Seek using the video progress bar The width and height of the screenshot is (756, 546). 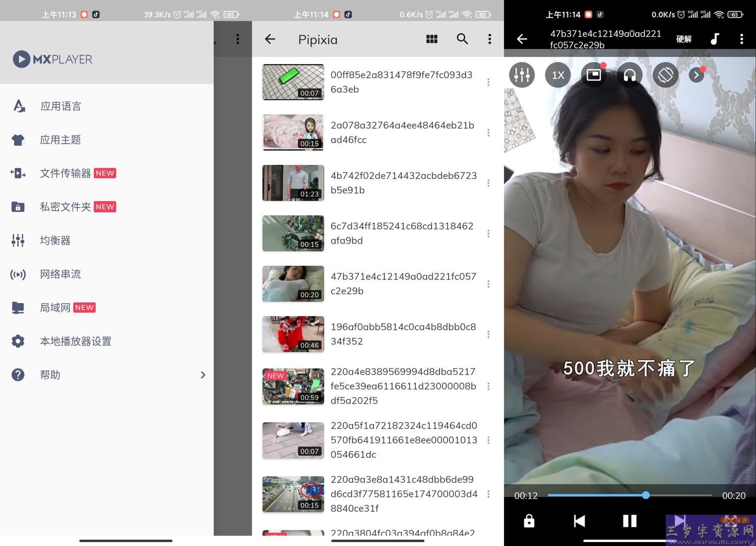(629, 496)
